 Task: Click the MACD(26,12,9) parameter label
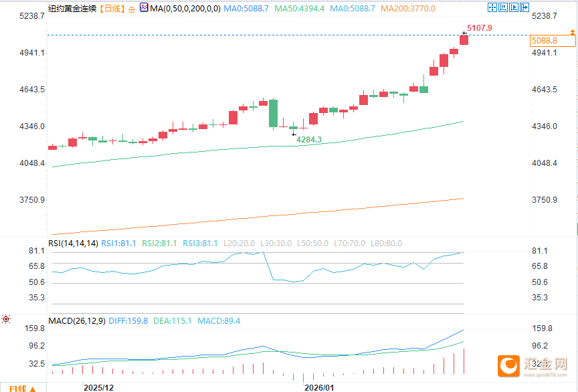(77, 321)
